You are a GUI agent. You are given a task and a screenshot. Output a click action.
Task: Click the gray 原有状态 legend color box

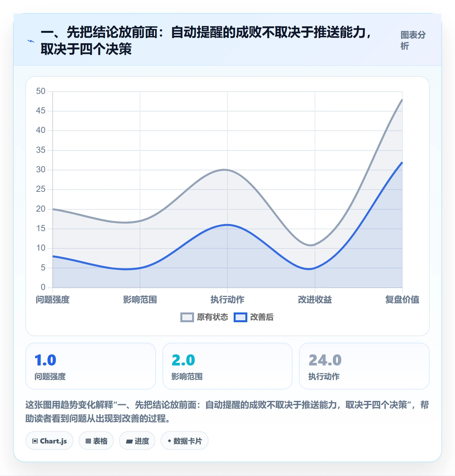(187, 317)
